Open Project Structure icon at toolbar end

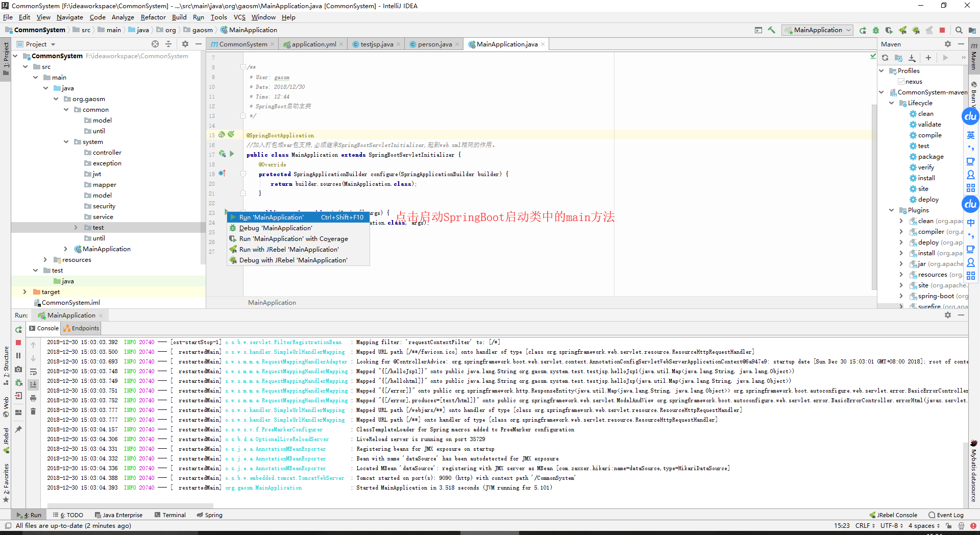(x=972, y=30)
